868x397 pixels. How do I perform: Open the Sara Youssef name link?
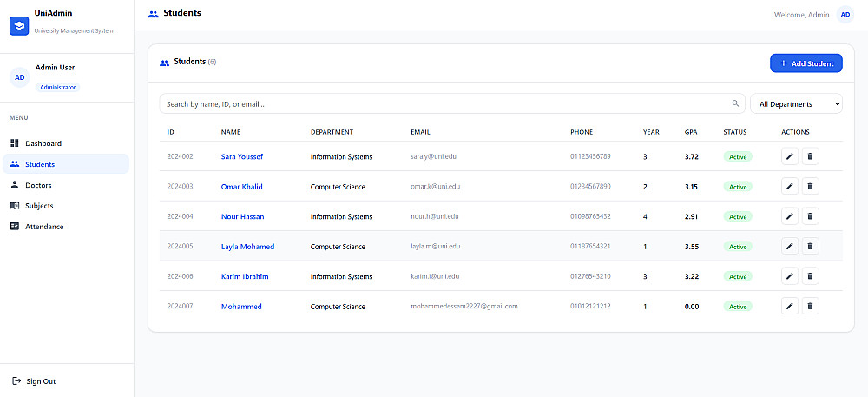[242, 156]
